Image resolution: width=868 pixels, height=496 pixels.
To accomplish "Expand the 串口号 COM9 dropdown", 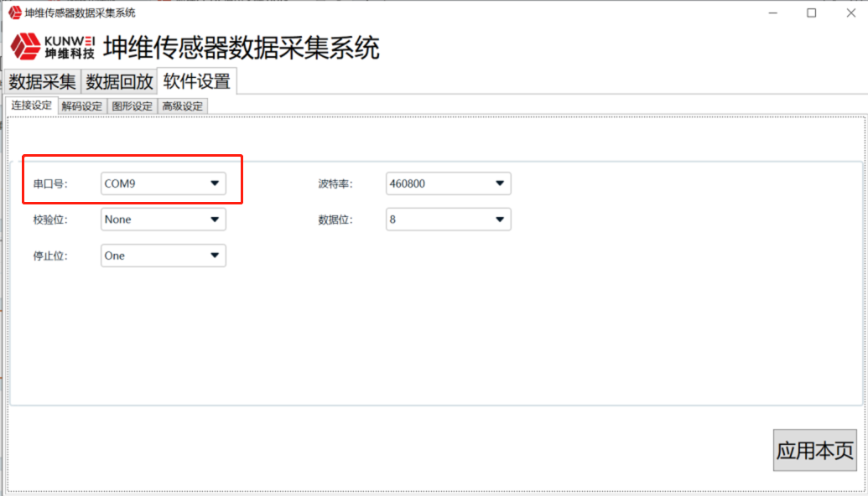I will (163, 183).
